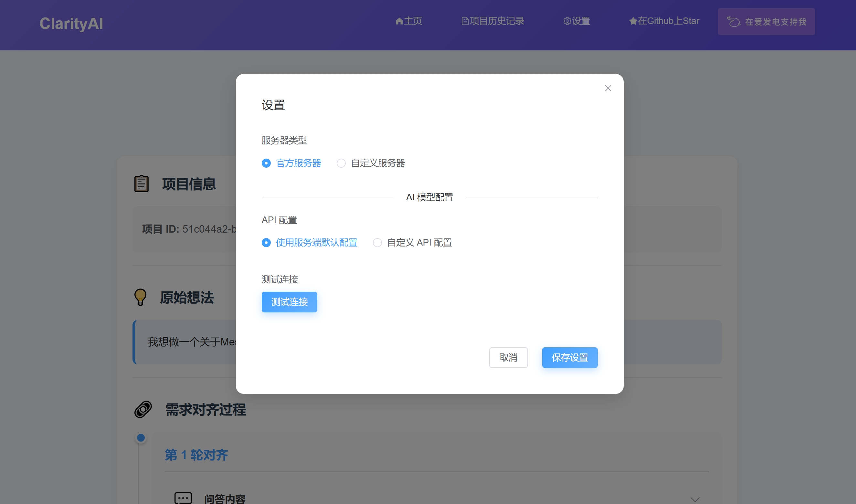This screenshot has width=856, height=504.
Task: Click the 保存设置 button
Action: coord(570,357)
